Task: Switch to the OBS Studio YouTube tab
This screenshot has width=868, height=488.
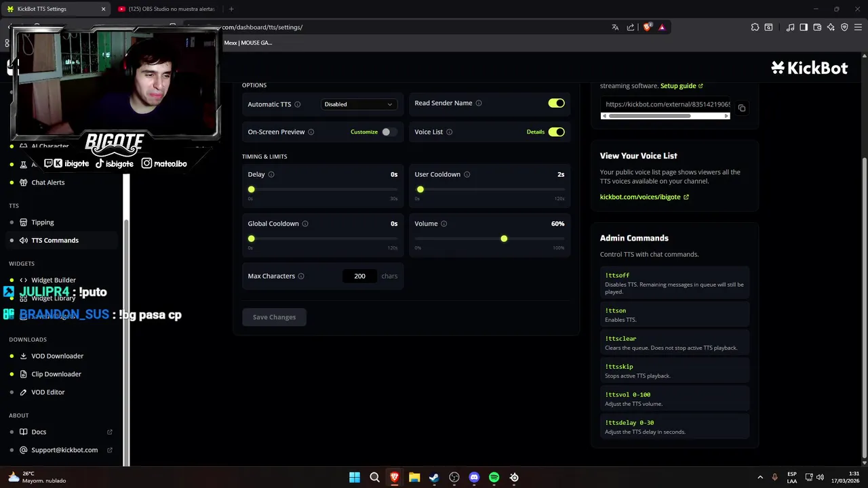Action: pyautogui.click(x=167, y=9)
